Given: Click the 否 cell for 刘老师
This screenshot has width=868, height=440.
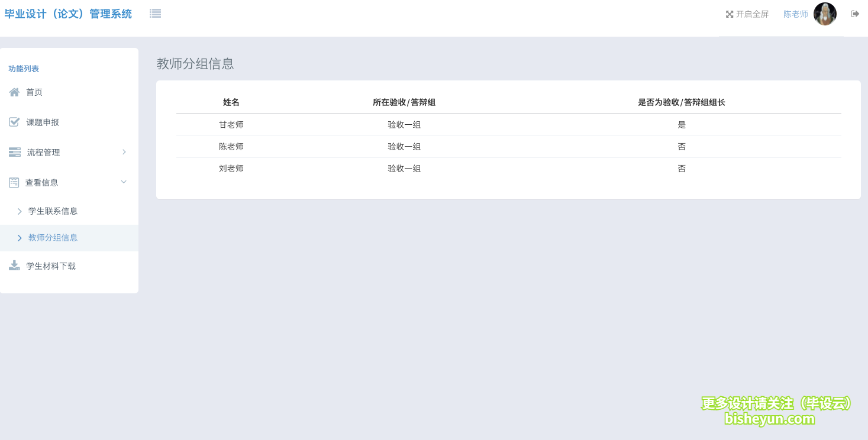Looking at the screenshot, I should 682,169.
